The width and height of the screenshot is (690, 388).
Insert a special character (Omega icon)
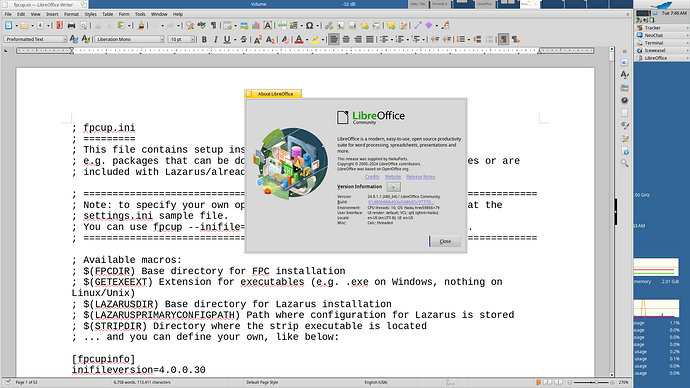309,26
